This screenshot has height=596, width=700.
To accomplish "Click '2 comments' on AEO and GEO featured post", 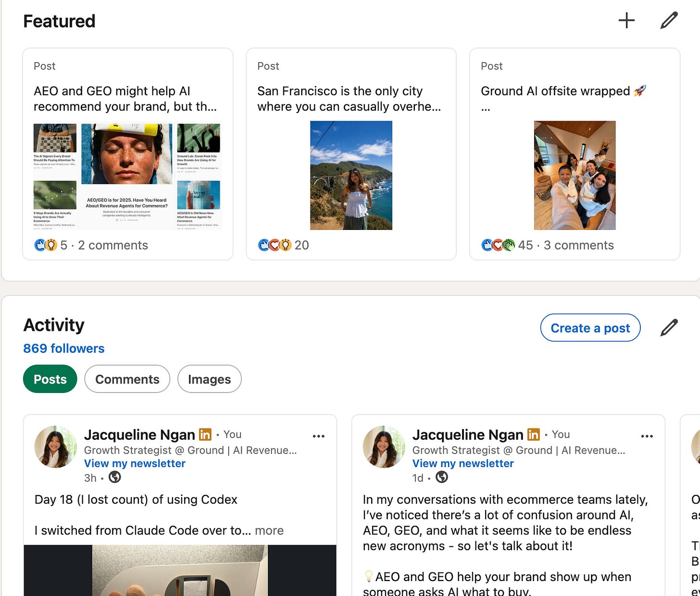I will coord(113,245).
